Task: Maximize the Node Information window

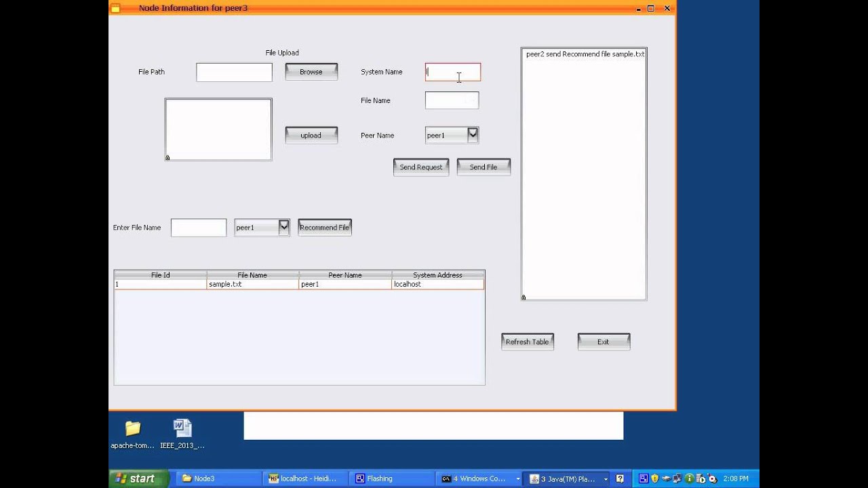Action: tap(651, 8)
